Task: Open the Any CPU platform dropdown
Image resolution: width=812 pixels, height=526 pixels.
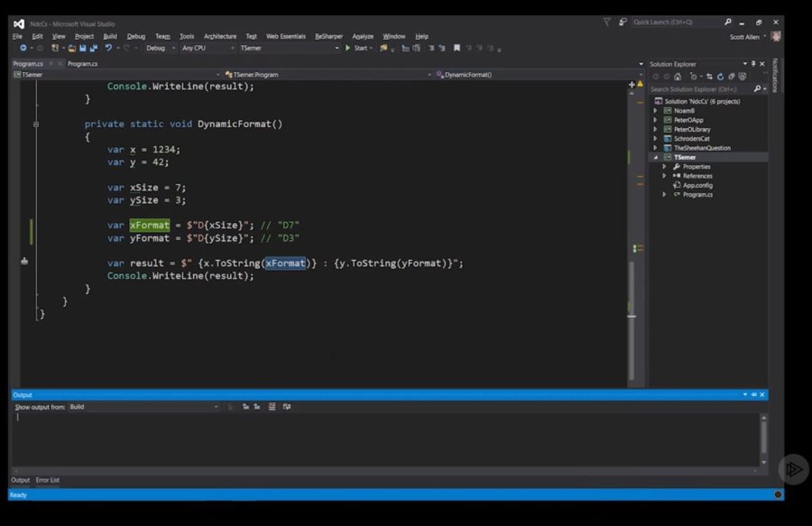Action: click(x=208, y=48)
